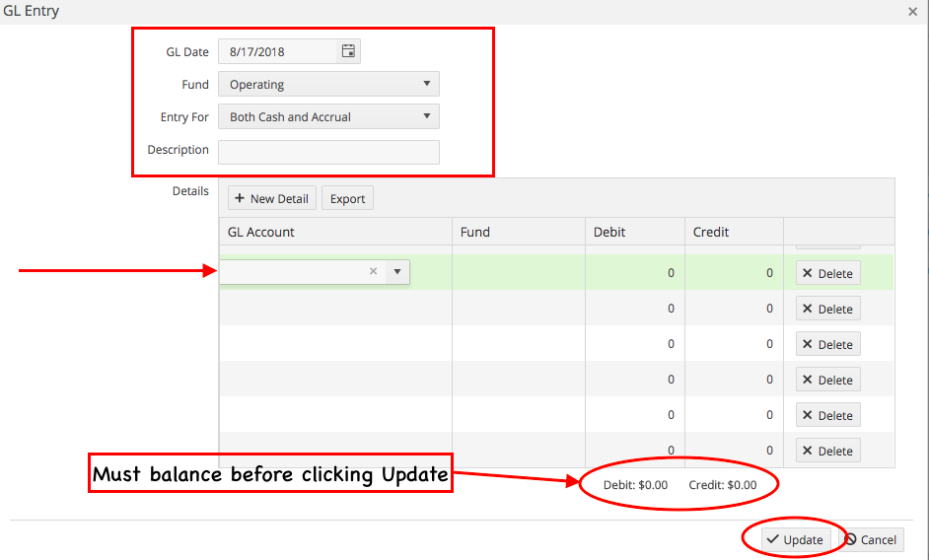Open the Fund dropdown showing Operating
The image size is (929, 560).
328,84
